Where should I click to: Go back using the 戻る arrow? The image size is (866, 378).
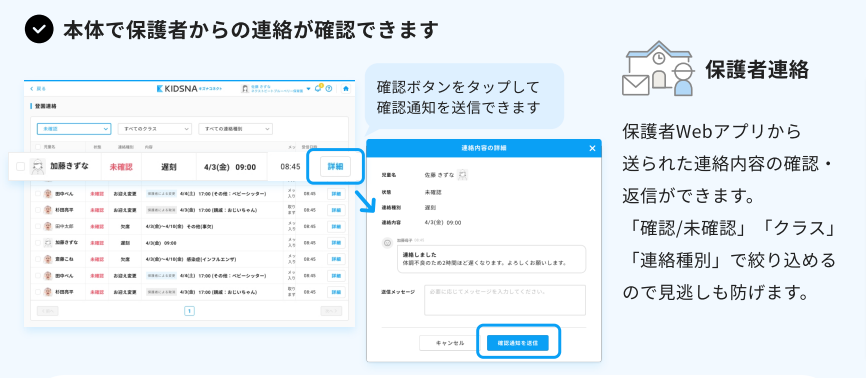[x=38, y=88]
